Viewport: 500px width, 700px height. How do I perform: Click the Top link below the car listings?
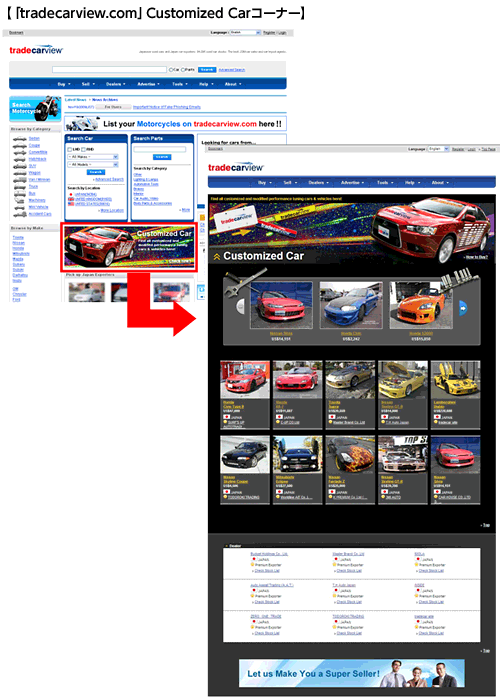[x=486, y=525]
